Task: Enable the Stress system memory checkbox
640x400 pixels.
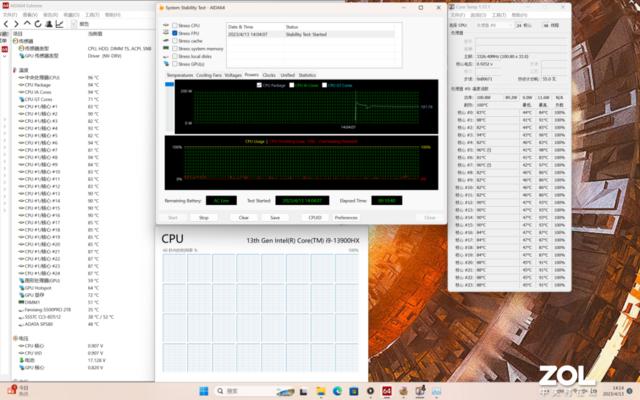Action: (x=175, y=49)
